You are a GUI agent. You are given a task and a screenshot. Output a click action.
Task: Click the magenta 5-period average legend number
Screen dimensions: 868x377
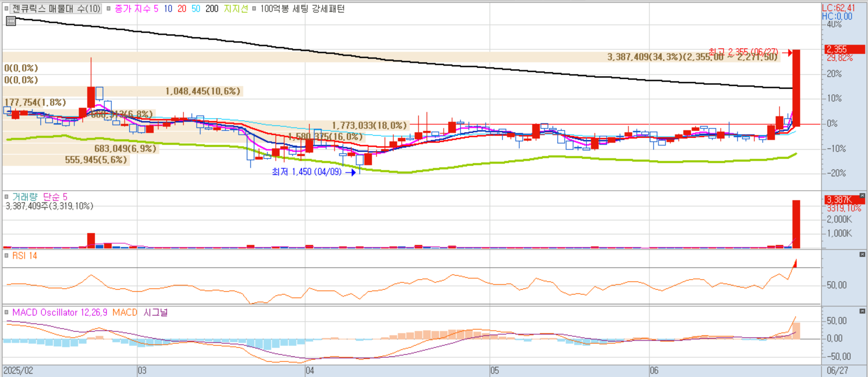coord(156,9)
